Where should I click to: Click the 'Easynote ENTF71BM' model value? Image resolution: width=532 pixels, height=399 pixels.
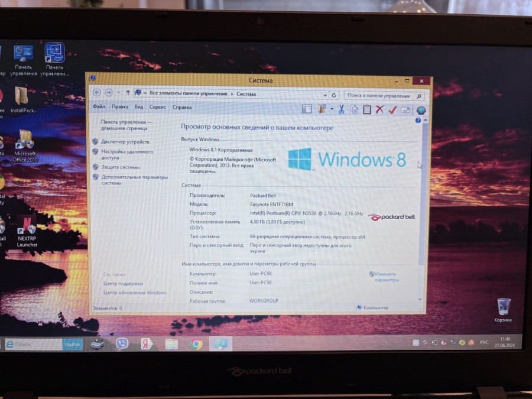pyautogui.click(x=271, y=205)
